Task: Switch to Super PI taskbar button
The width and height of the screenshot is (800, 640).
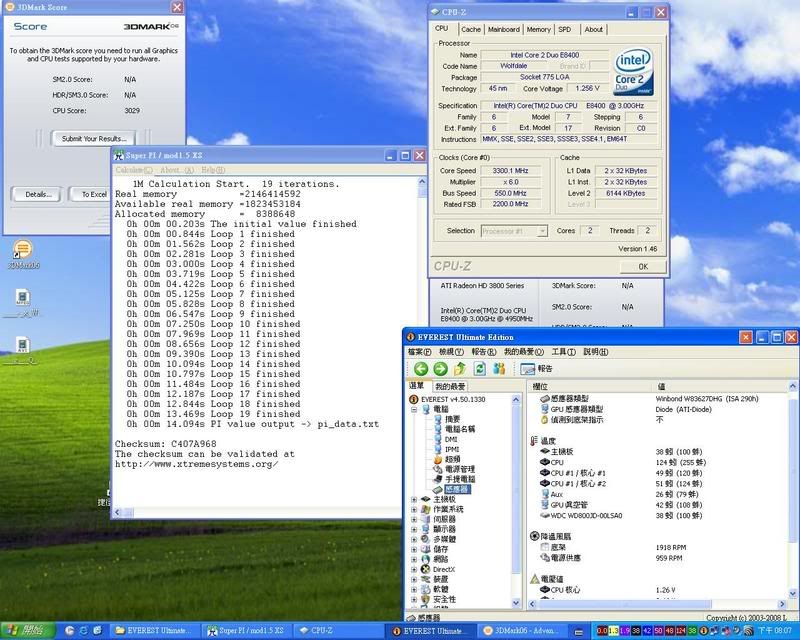Action: point(247,631)
